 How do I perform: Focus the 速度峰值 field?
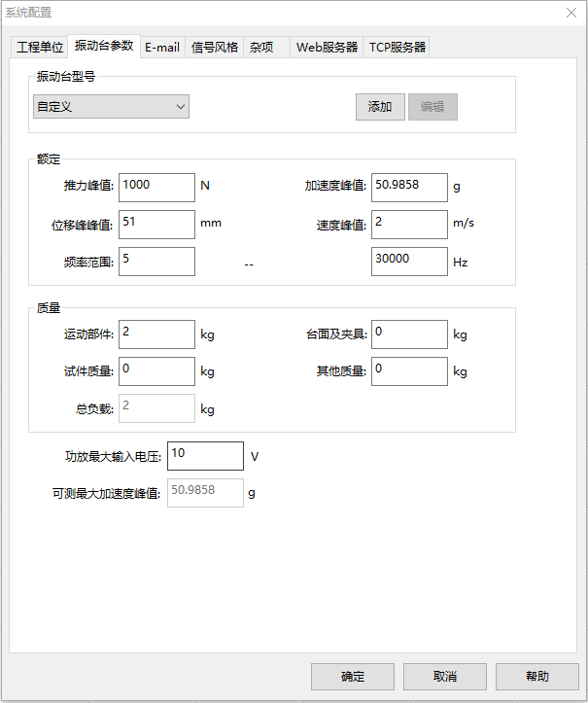point(409,225)
